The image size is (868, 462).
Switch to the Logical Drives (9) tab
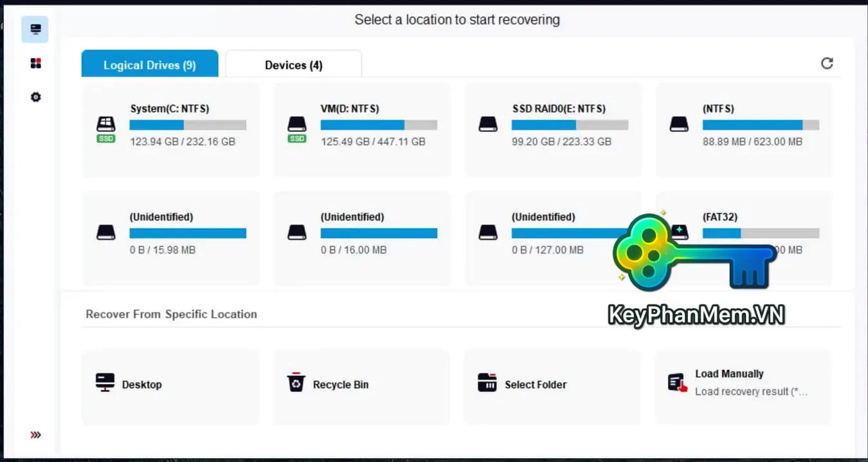click(149, 64)
